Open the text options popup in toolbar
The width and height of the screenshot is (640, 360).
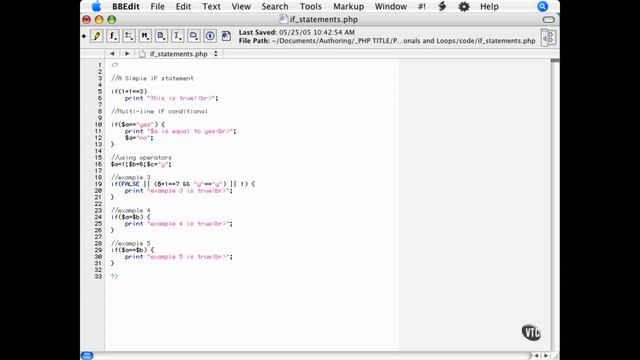[x=129, y=36]
